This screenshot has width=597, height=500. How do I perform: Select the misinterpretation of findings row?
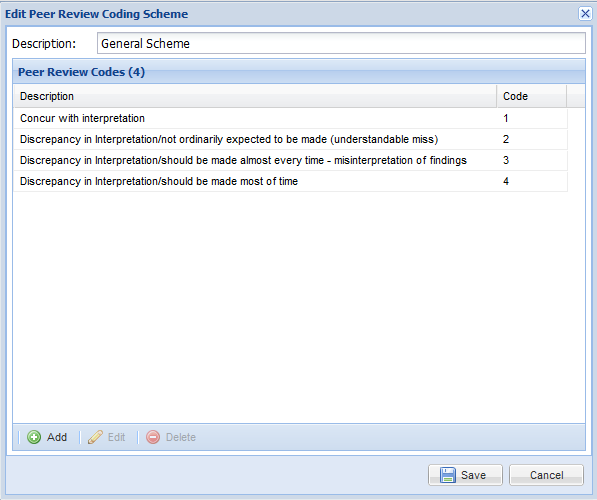[291, 160]
